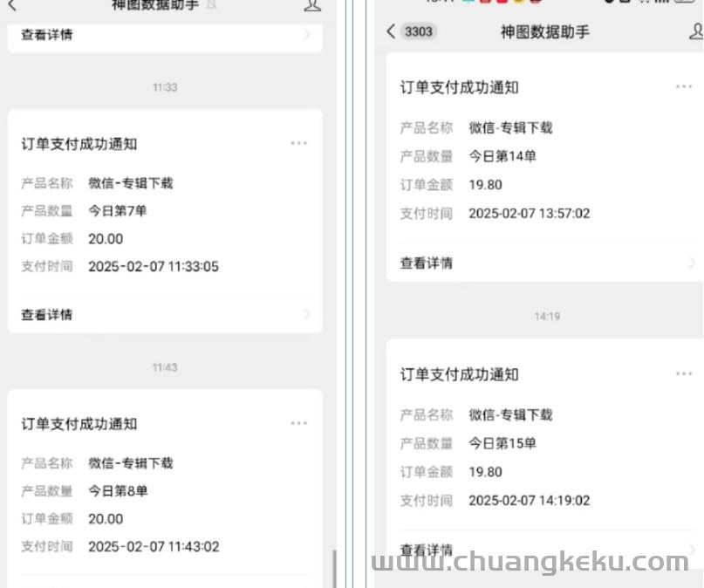This screenshot has width=704, height=588.
Task: Open the three-dot menu on the 今日第15单 card
Action: tap(684, 373)
